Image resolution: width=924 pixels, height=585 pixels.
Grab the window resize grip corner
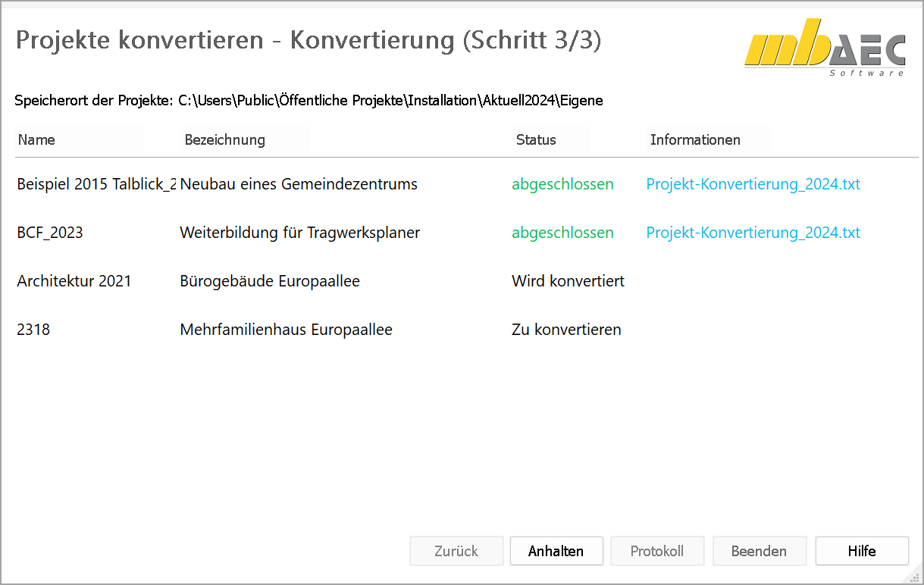[x=915, y=577]
